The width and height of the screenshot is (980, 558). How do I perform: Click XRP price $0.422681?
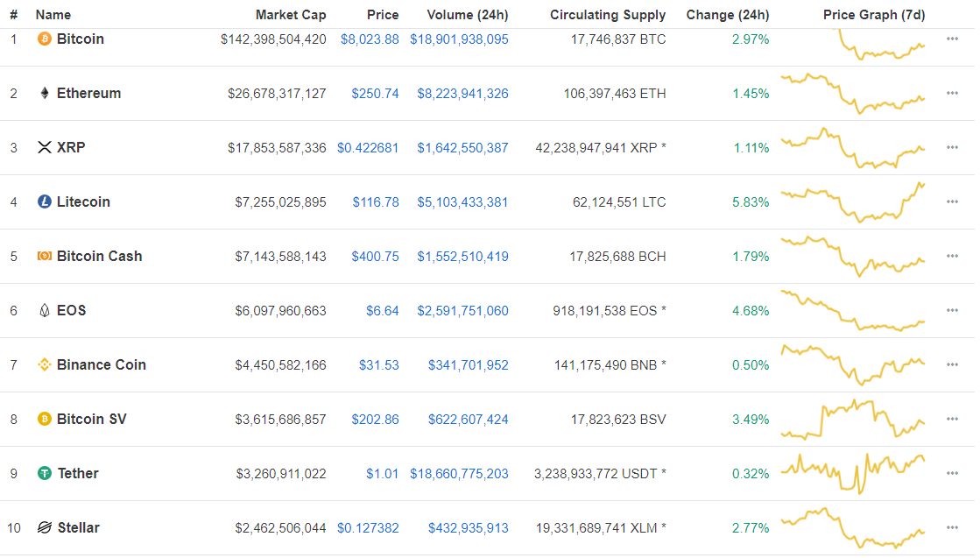368,148
